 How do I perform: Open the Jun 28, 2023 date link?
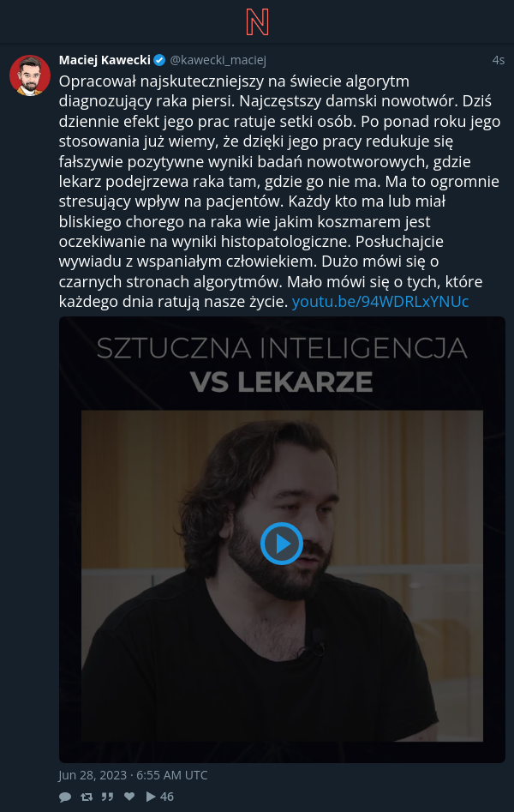[133, 775]
